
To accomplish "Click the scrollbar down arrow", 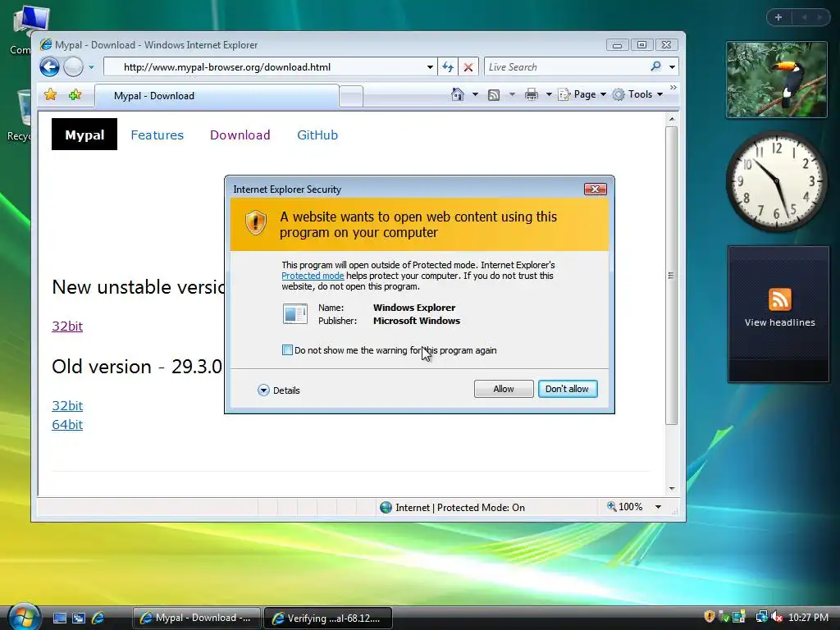I will [671, 489].
